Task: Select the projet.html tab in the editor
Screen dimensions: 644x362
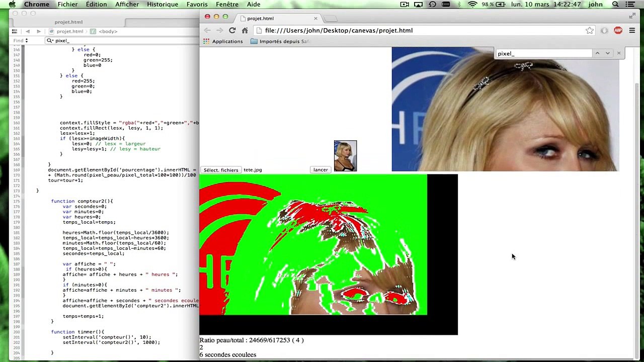Action: [x=68, y=22]
